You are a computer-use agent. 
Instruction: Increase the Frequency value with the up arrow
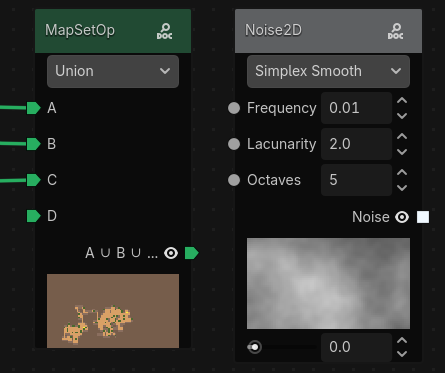pyautogui.click(x=402, y=100)
